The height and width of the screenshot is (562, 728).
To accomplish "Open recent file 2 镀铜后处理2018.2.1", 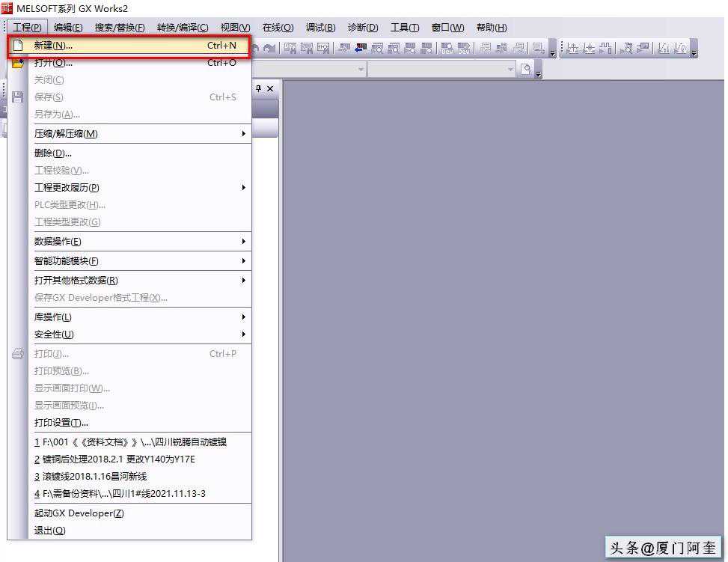I will (114, 459).
